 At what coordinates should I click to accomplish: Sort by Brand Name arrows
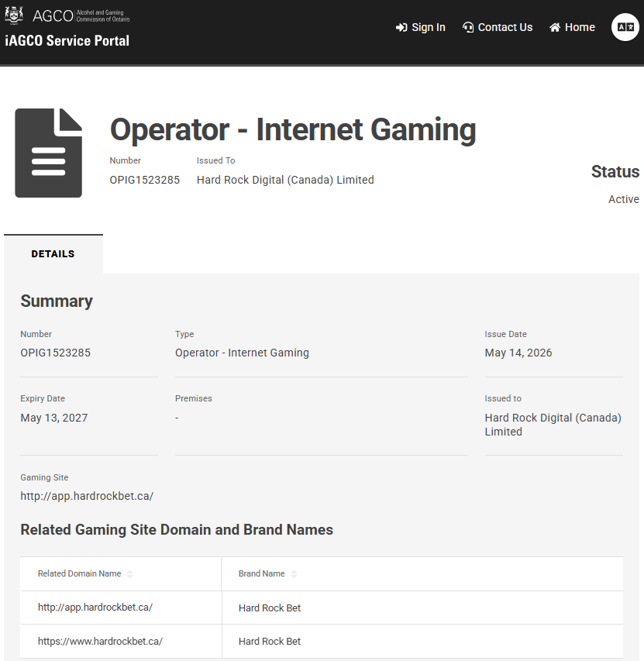[x=294, y=573]
